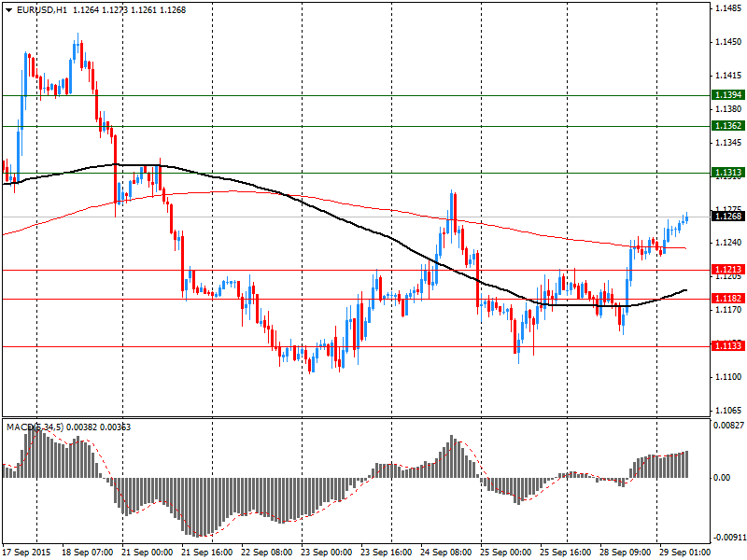Click the 18 Sep 07:00 time label
The image size is (747, 560).
click(87, 553)
